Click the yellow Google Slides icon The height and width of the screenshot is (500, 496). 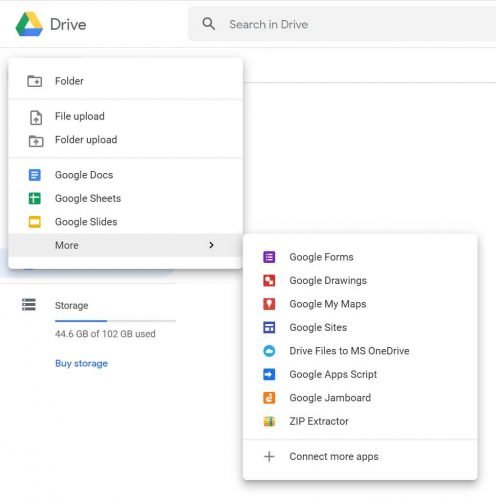point(35,222)
